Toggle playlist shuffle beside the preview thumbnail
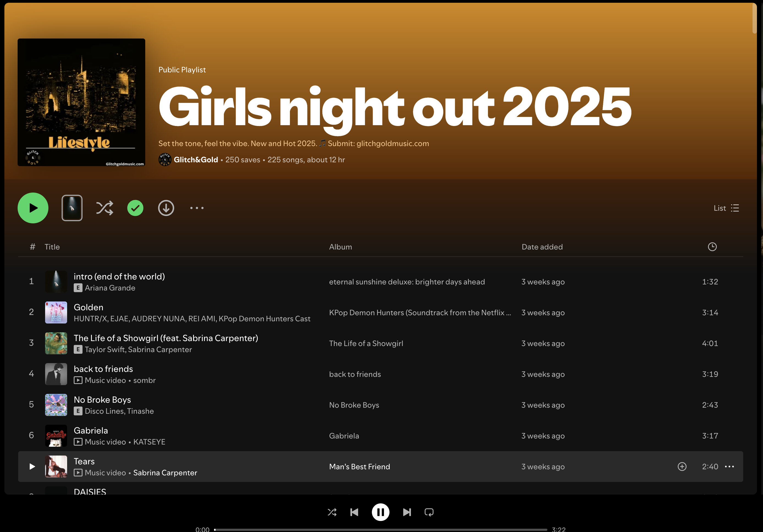The height and width of the screenshot is (532, 763). [x=104, y=208]
